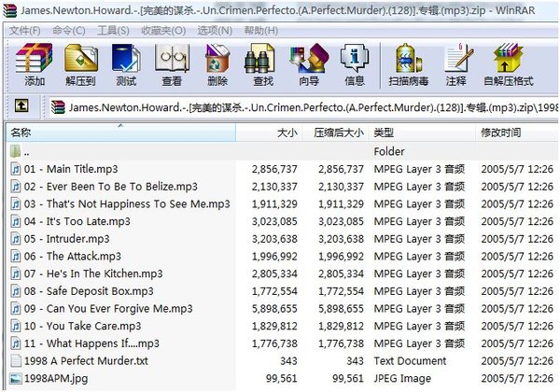Viewport: 560px width, 392px height.
Task: Sort by the 名称 column header
Action: 121,133
